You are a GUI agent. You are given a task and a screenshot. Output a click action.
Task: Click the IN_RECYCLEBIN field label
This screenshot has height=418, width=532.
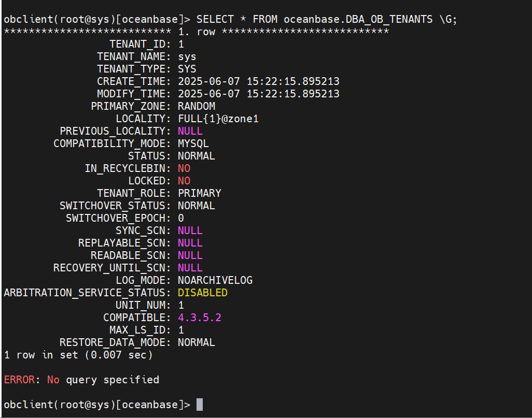pyautogui.click(x=128, y=168)
